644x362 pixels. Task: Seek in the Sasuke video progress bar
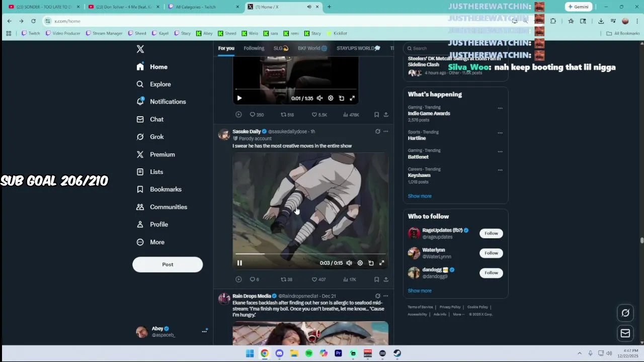click(310, 254)
